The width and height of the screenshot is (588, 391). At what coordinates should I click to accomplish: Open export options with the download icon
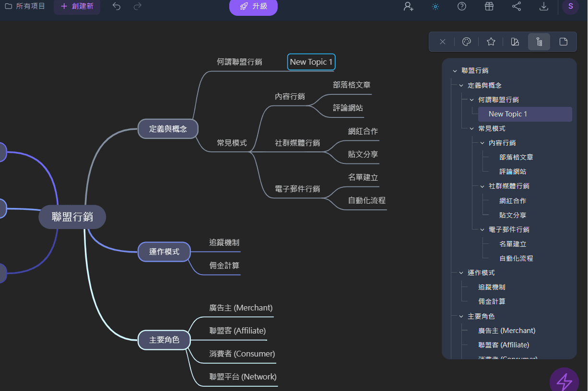tap(543, 7)
